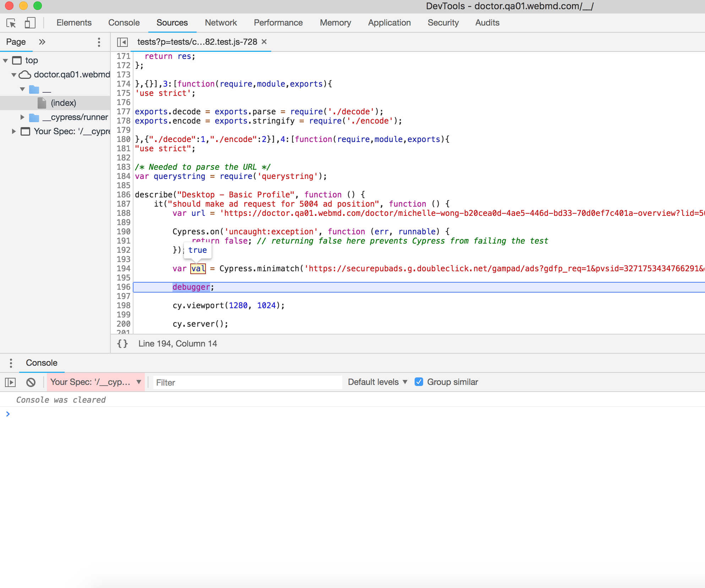705x588 pixels.
Task: Uncheck the Group similar checkbox
Action: (419, 382)
